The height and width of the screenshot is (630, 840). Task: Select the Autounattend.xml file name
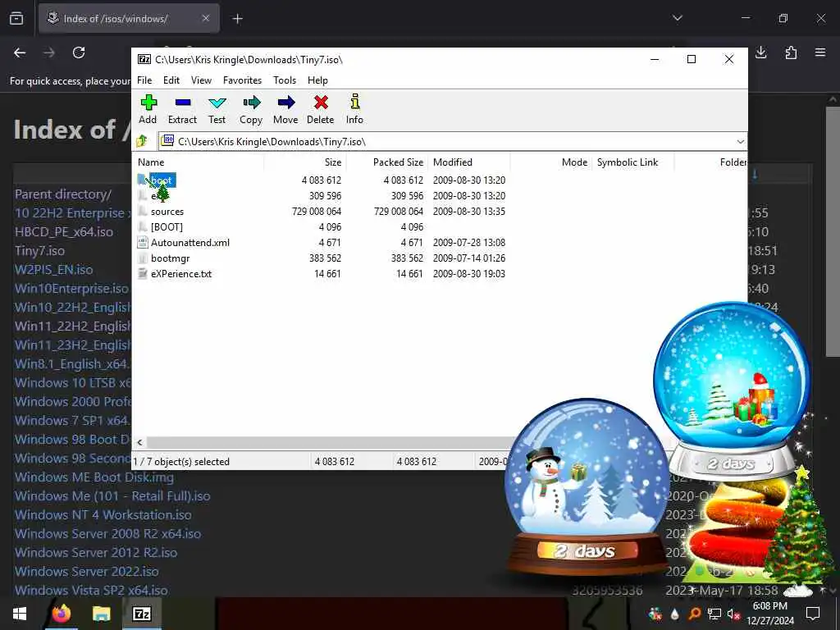(x=190, y=242)
